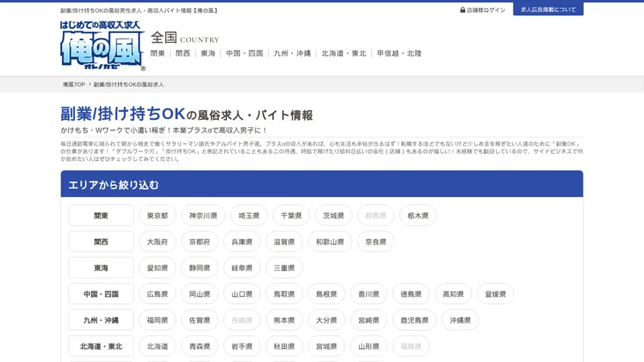
Task: Select the 岩手県 prefecture pill
Action: 242,347
